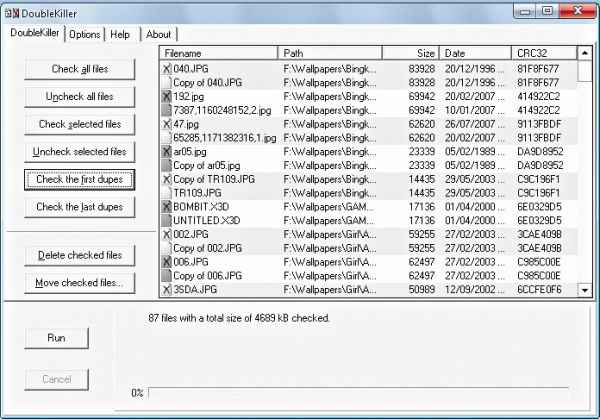
Task: Uncheck the ar05.jpg checkbox
Action: pyautogui.click(x=166, y=152)
